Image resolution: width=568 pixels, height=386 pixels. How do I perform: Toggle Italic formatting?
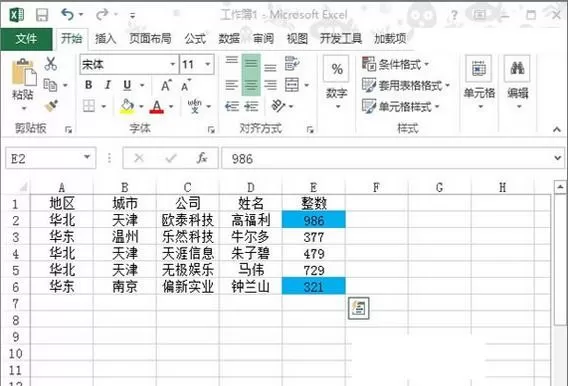point(108,85)
